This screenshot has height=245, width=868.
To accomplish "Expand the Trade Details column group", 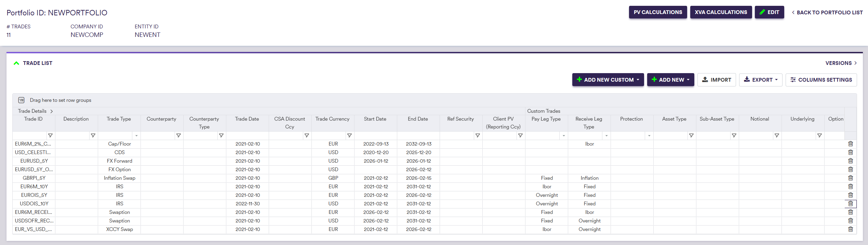I will [52, 111].
